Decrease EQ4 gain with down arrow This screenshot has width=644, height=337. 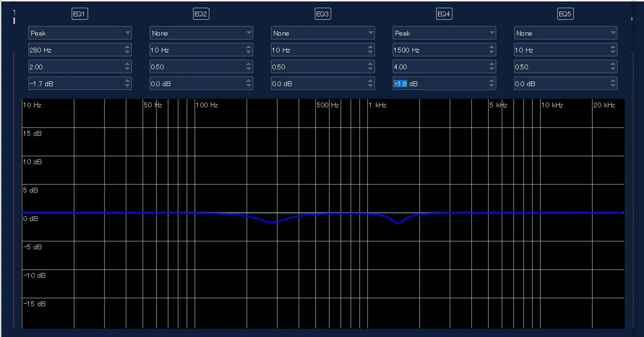pyautogui.click(x=492, y=87)
